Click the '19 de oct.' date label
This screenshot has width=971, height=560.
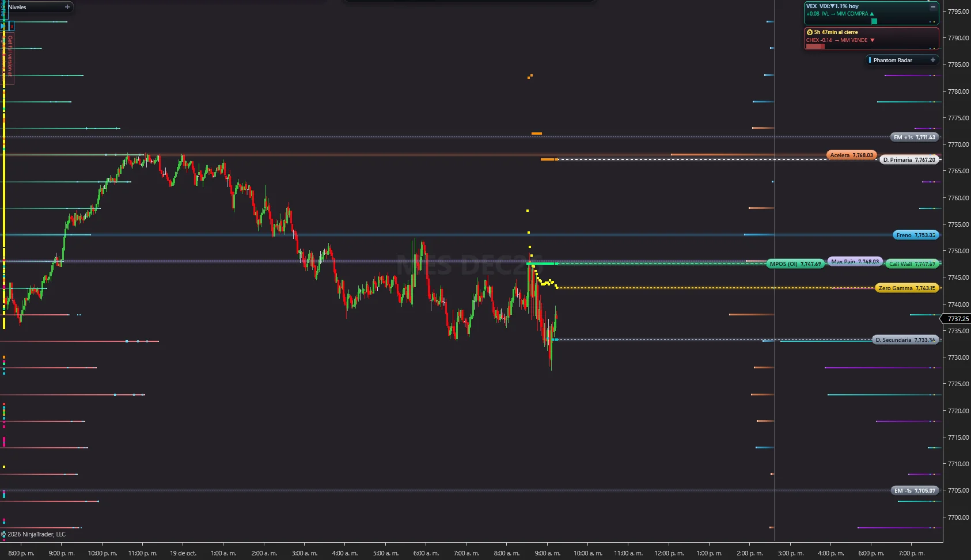click(x=183, y=553)
